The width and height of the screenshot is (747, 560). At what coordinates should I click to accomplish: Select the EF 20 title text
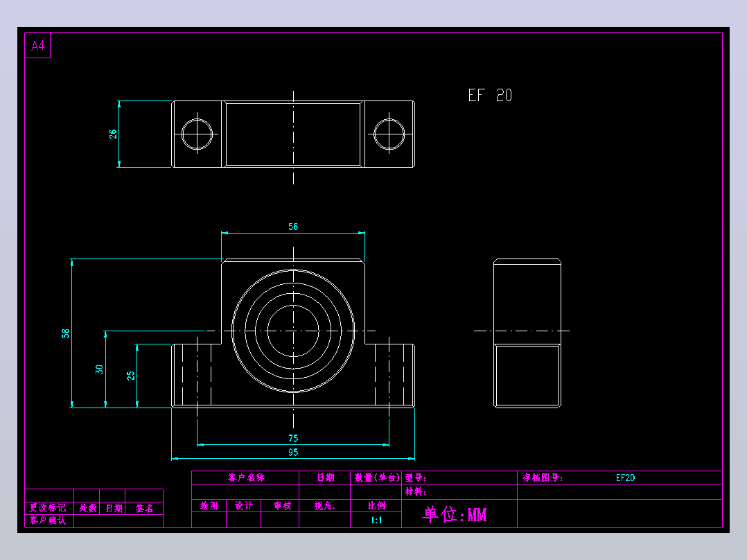[x=490, y=96]
